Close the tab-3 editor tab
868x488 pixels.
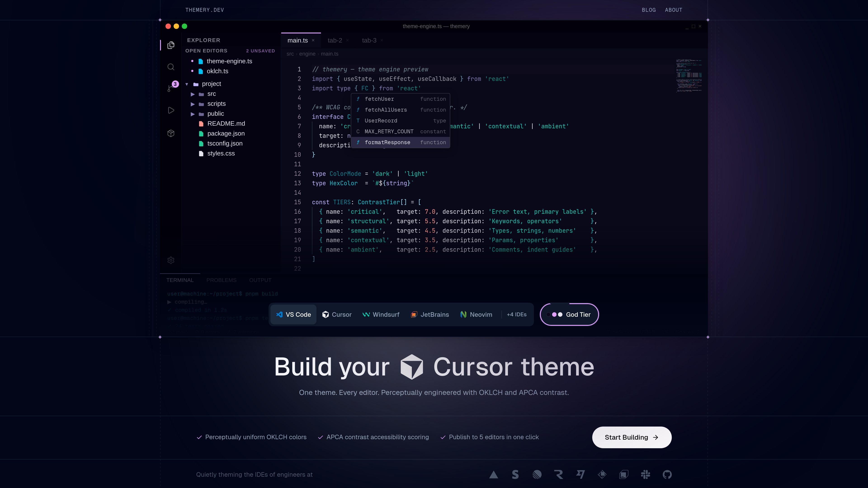[x=382, y=40]
